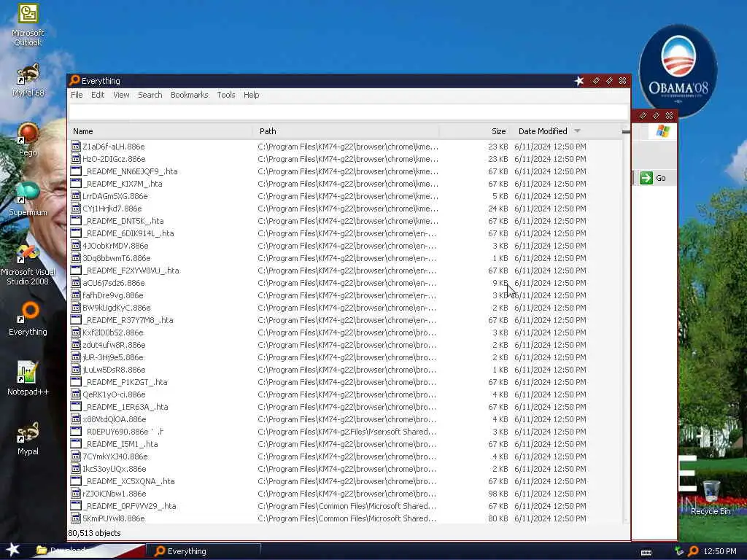Select the Pego desktop icon
Image resolution: width=747 pixels, height=560 pixels.
point(28,139)
